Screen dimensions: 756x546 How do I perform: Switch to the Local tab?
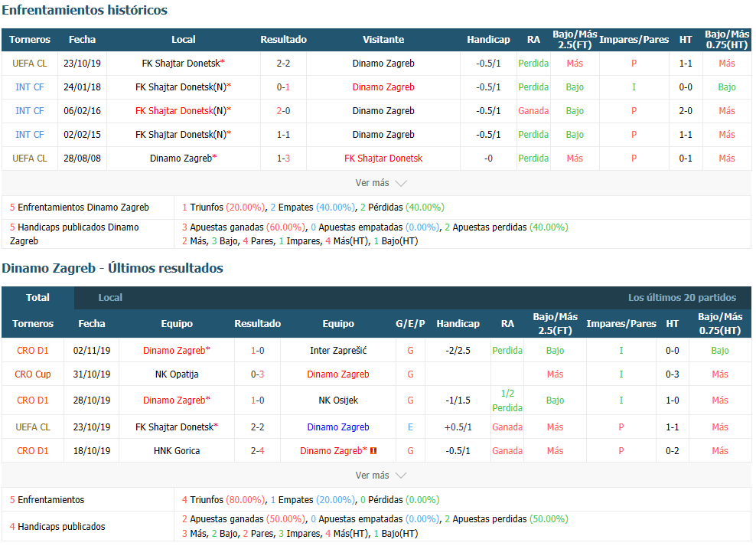110,298
